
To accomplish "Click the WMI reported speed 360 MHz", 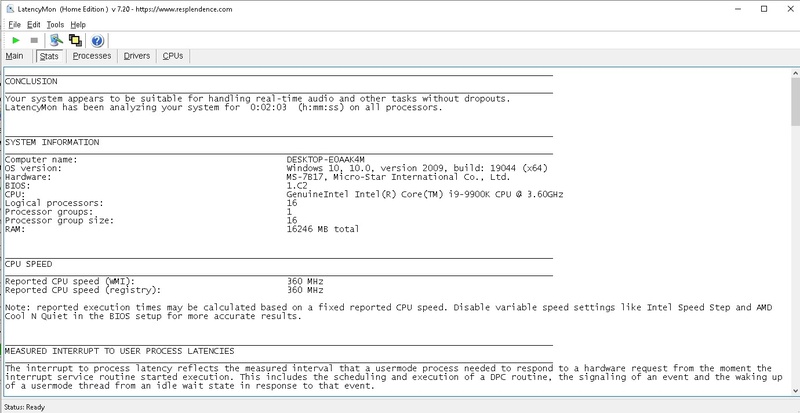I will (305, 281).
